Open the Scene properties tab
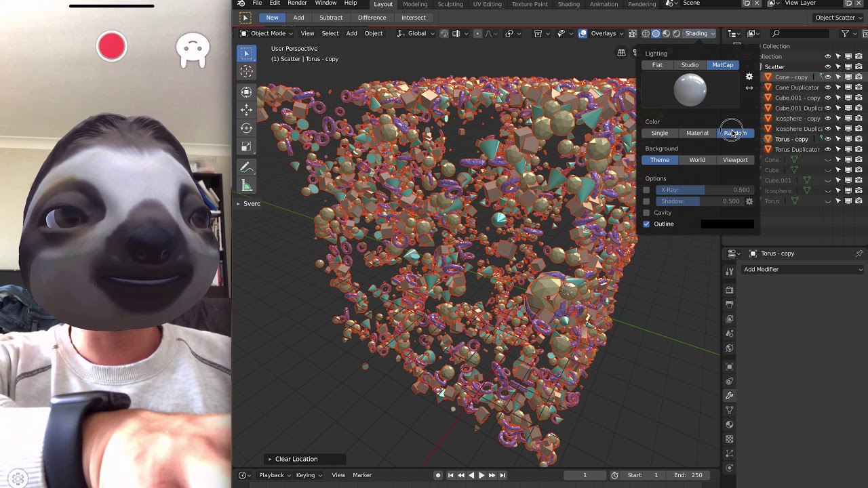Viewport: 868px width, 488px height. pos(730,333)
